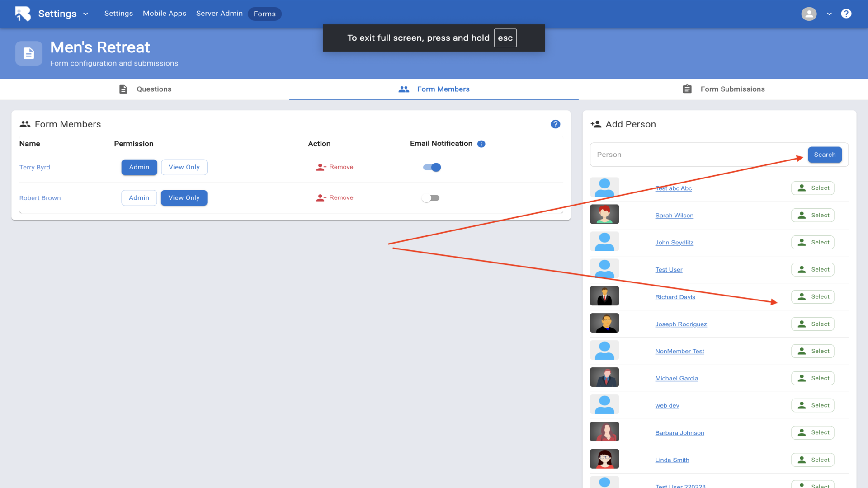Click the help question mark icon in top bar

tap(846, 14)
